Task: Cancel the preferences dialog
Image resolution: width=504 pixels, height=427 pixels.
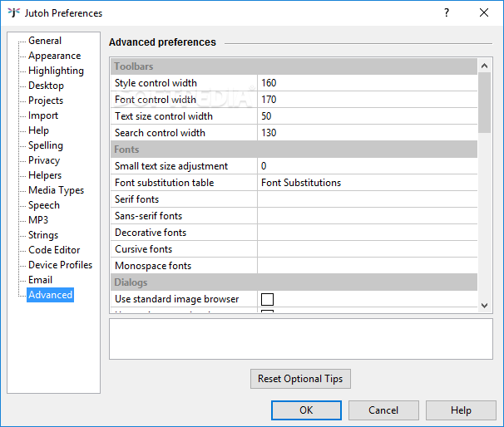Action: click(383, 410)
